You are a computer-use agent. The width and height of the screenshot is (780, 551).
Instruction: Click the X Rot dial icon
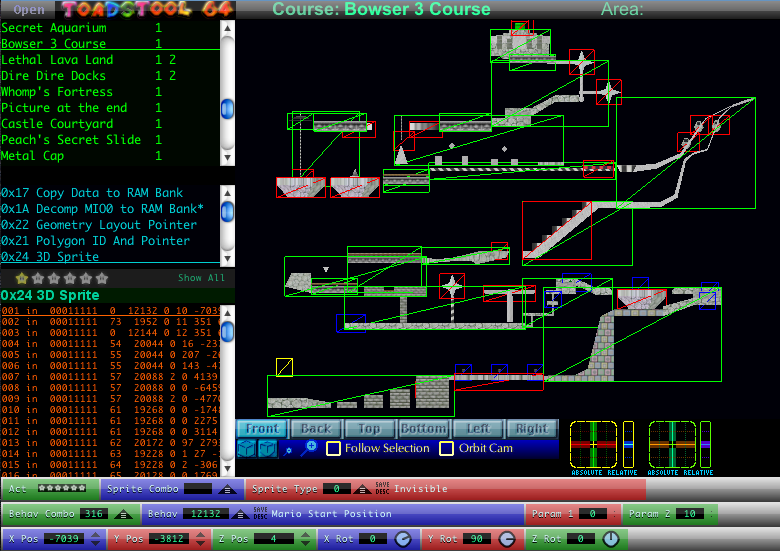pyautogui.click(x=402, y=539)
